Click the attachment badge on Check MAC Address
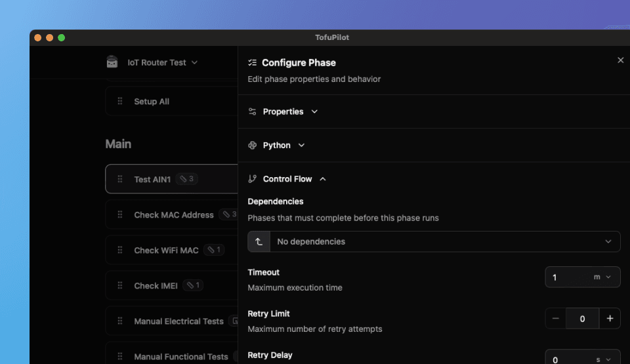 click(228, 214)
